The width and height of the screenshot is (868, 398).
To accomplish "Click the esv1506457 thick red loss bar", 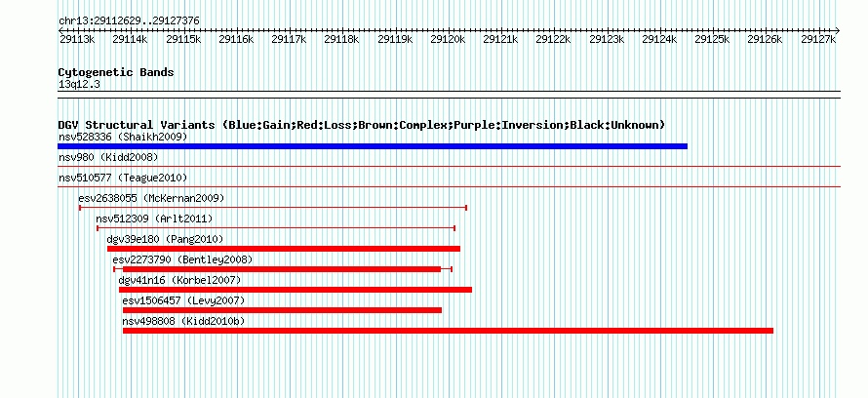I will 282,310.
